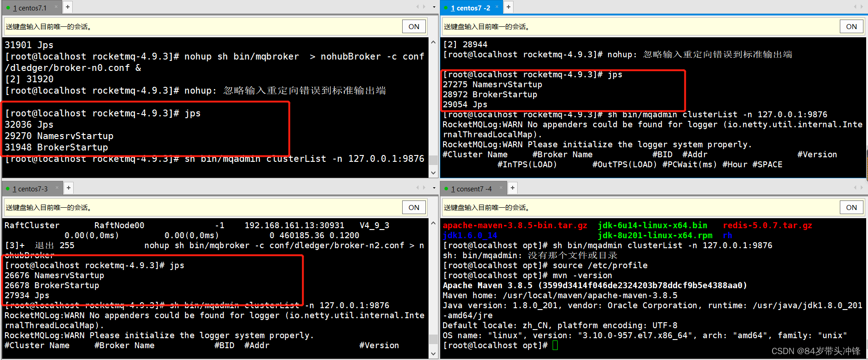Screen dimensions: 868x360
Task: Click the keyboard-input notice text in the centos7-3 pane
Action: coord(49,208)
